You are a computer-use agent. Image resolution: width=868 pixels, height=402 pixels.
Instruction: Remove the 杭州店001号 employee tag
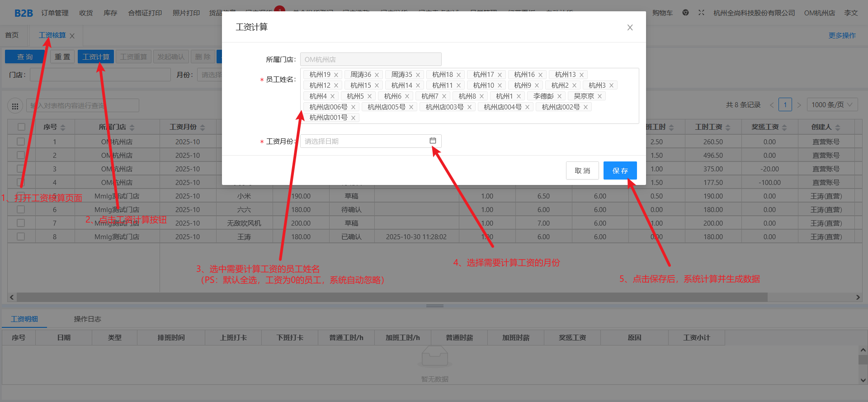click(x=353, y=118)
